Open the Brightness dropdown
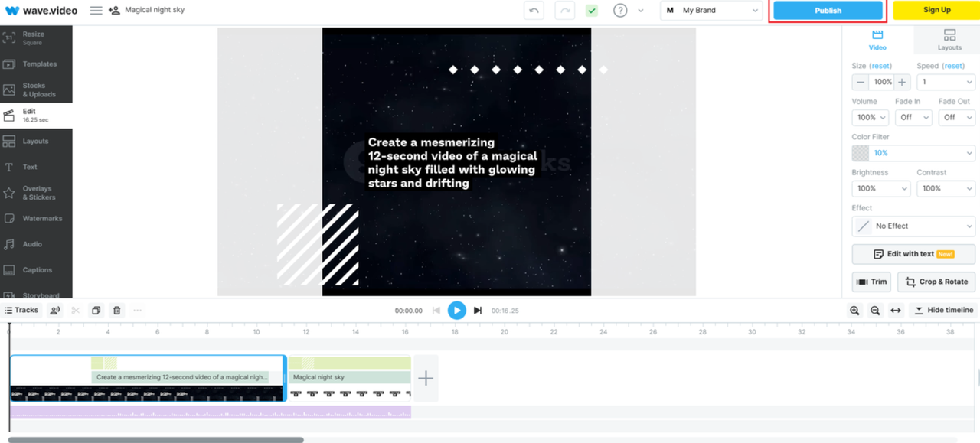The height and width of the screenshot is (443, 980). click(881, 188)
